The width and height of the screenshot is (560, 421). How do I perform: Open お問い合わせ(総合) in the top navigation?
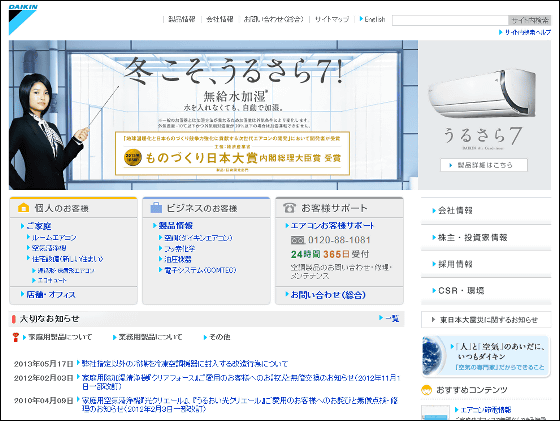tap(274, 19)
